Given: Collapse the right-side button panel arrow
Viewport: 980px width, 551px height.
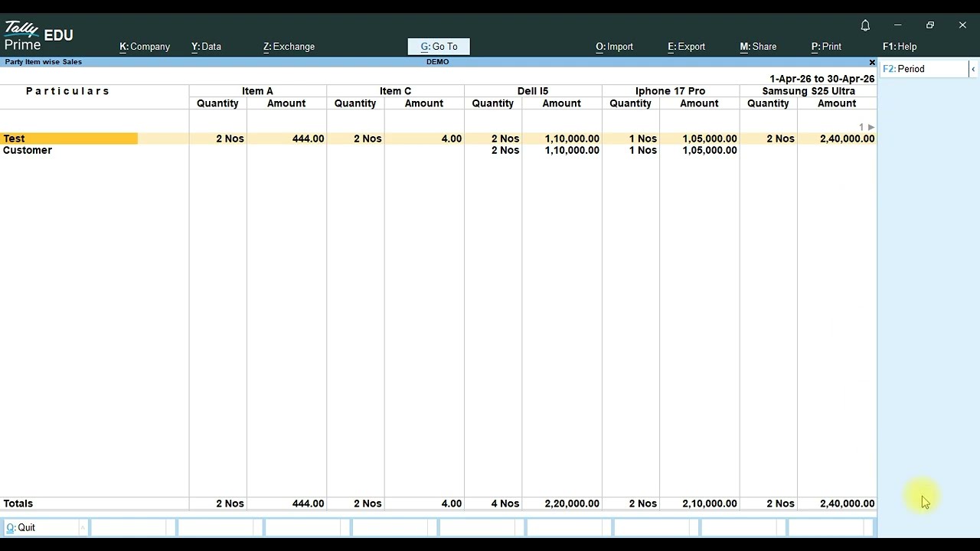Looking at the screenshot, I should [x=972, y=69].
